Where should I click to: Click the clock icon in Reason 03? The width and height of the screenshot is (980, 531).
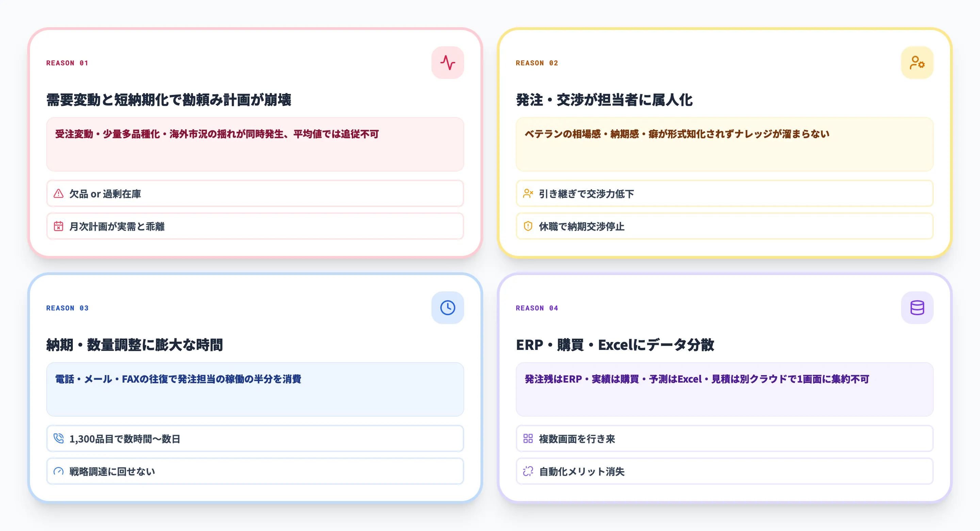[x=447, y=308]
